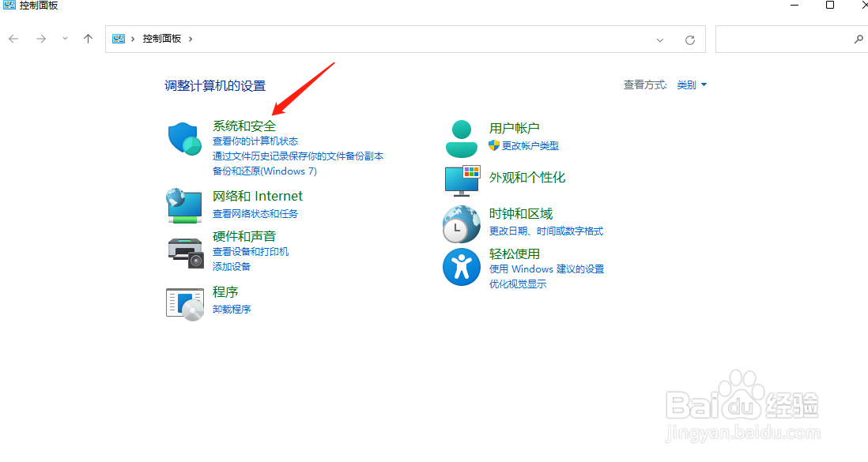Click the 优化视觉显示 link
This screenshot has width=868, height=462.
click(x=518, y=284)
